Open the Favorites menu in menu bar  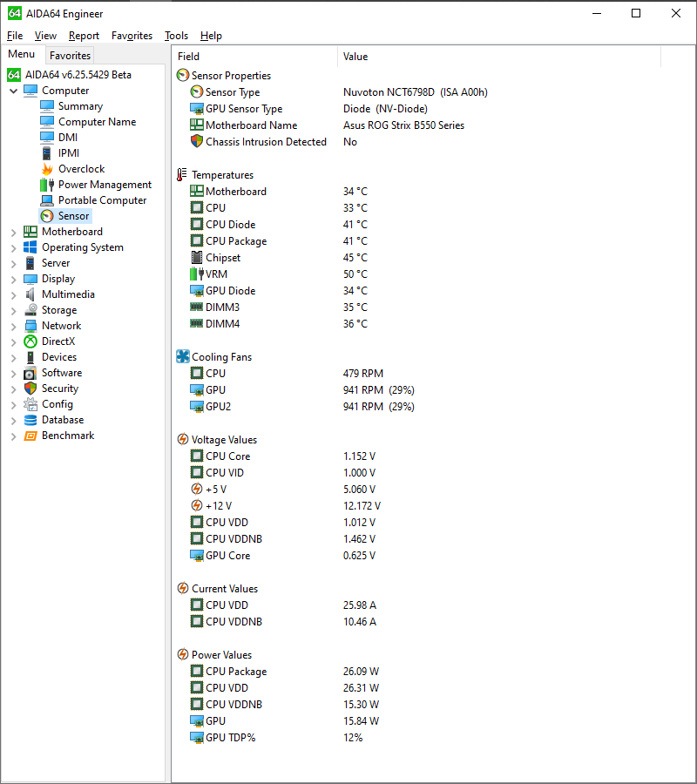point(132,36)
